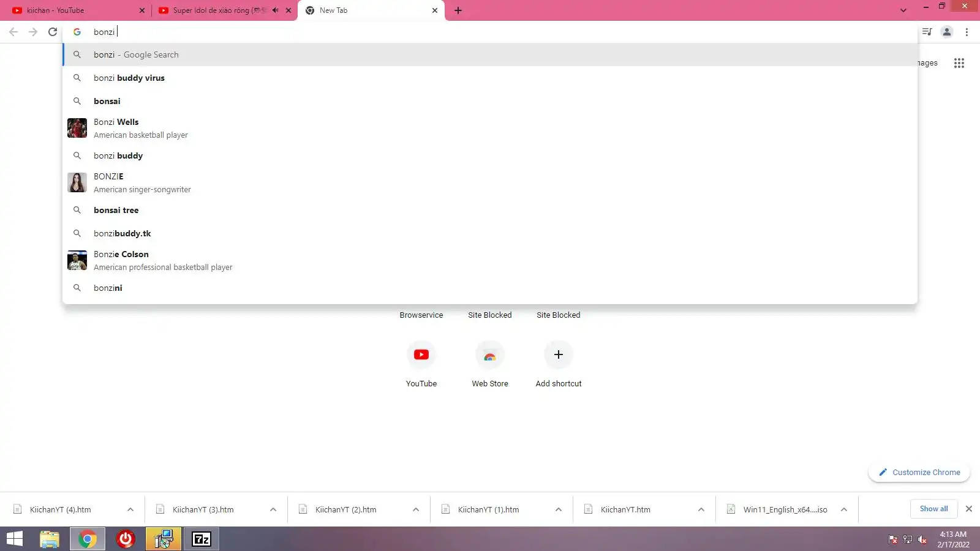Expand options for KiichanYT.htm download
980x551 pixels.
(701, 509)
